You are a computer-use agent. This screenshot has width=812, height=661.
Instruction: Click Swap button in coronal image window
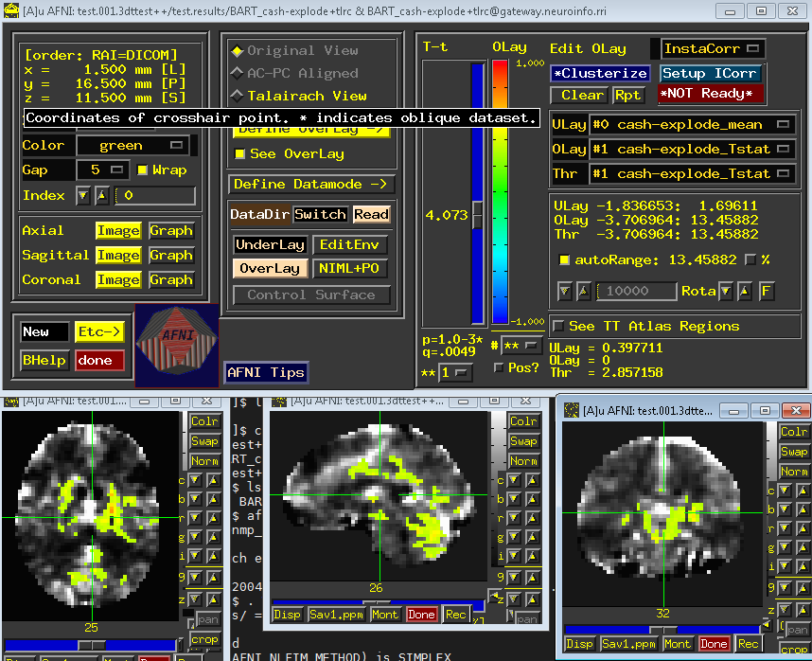pyautogui.click(x=793, y=451)
